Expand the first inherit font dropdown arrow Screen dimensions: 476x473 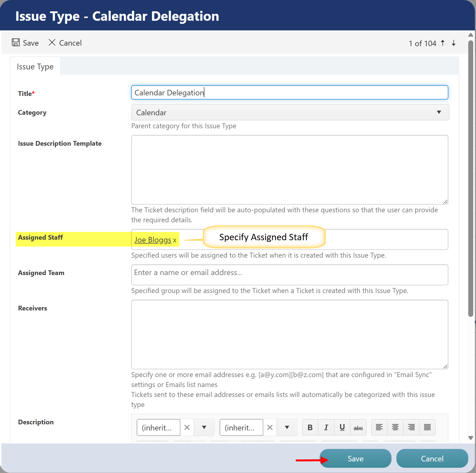[x=204, y=427]
